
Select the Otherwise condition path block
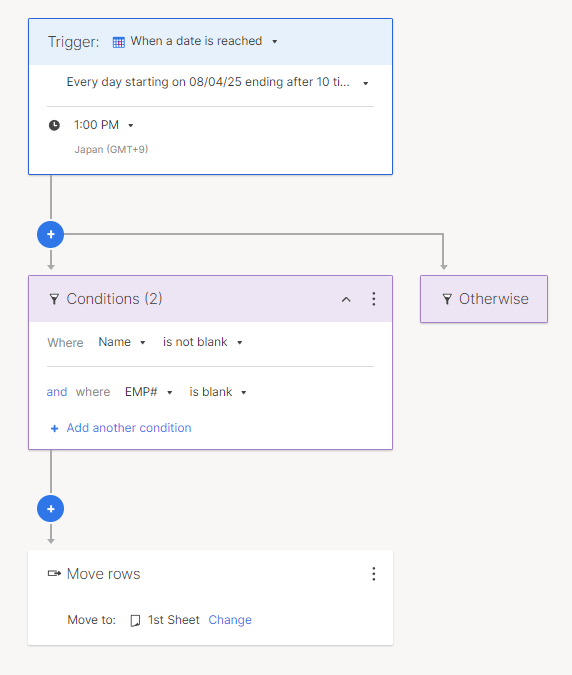pos(484,299)
